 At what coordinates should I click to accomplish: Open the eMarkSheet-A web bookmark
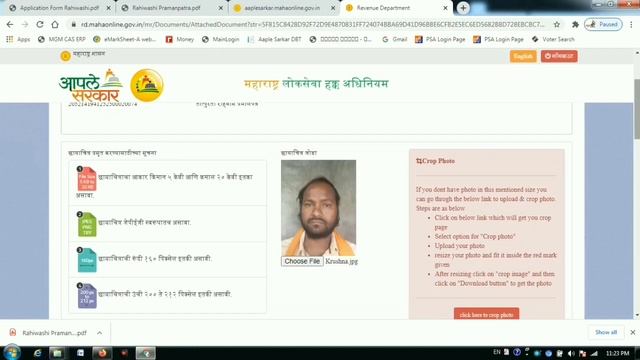(125, 39)
